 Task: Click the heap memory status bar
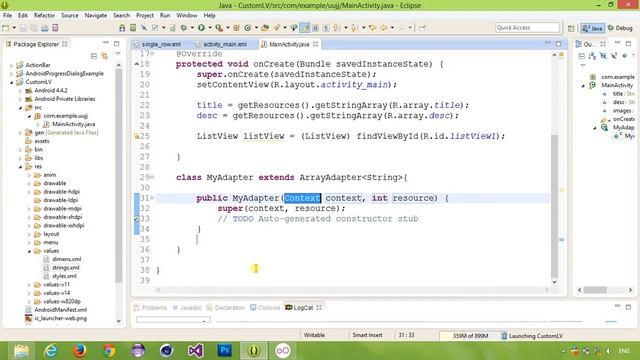[470, 336]
